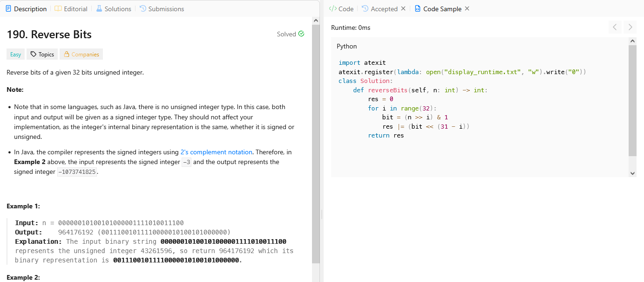
Task: Click the Example 2: heading
Action: point(23,277)
